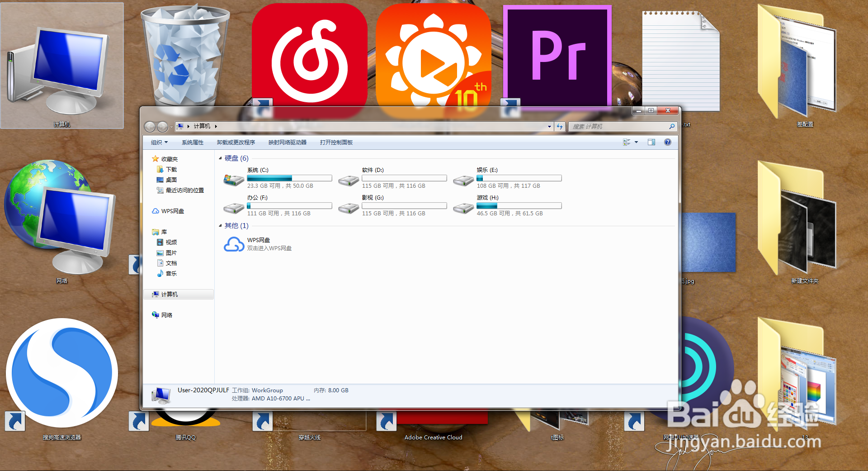Click 系统属性 in the toolbar
The width and height of the screenshot is (868, 471).
tap(193, 142)
